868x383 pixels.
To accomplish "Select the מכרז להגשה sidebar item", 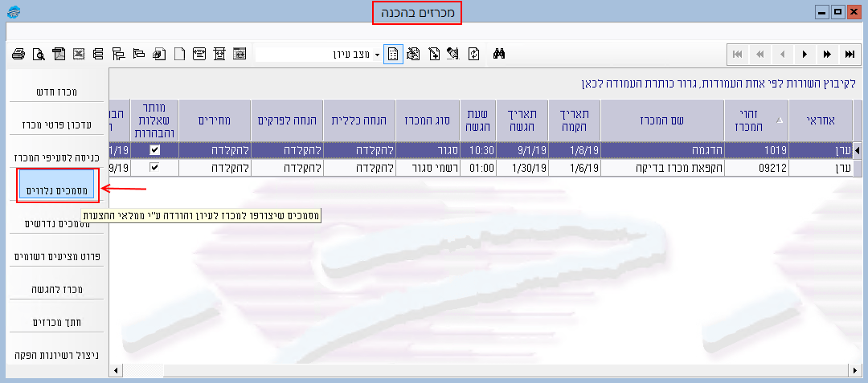I will coord(57,288).
